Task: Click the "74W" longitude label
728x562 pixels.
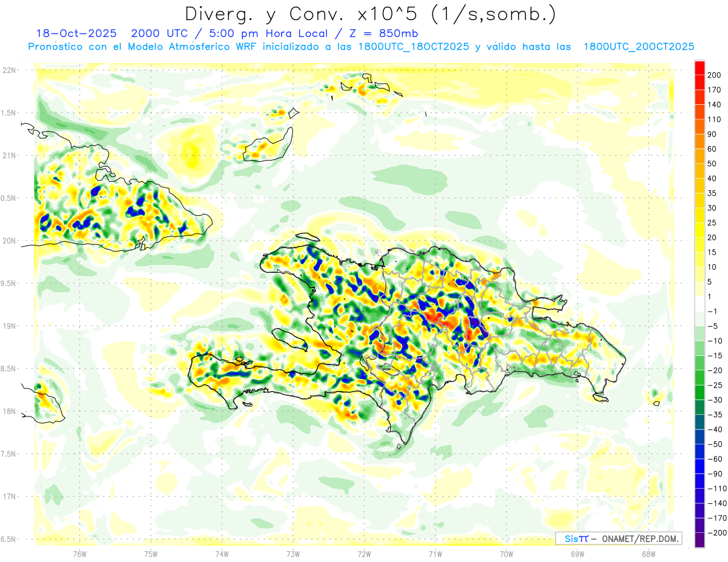Action: [222, 554]
